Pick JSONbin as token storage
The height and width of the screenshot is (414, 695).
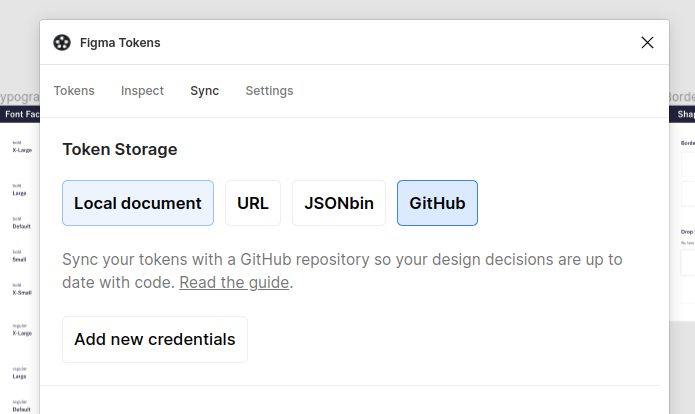[x=338, y=203]
